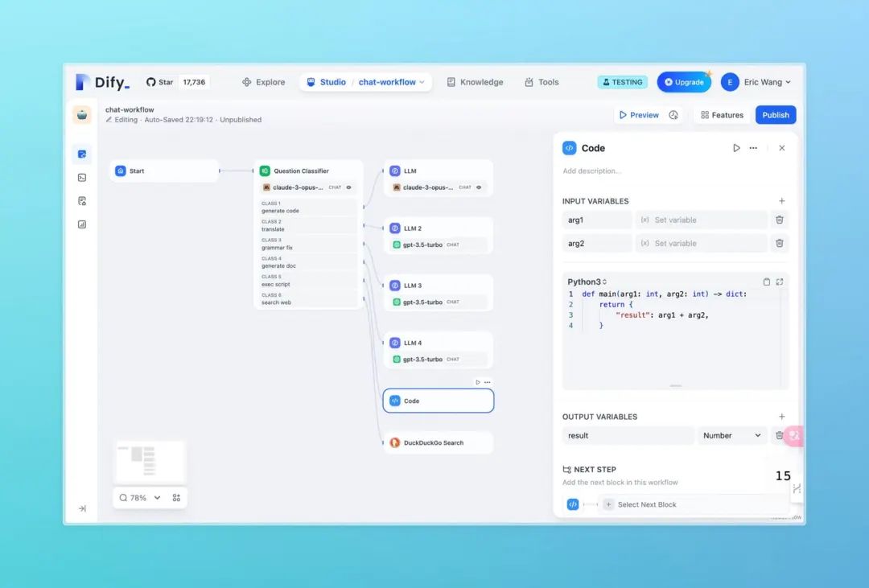869x588 pixels.
Task: Switch to the Tools tab
Action: point(542,82)
